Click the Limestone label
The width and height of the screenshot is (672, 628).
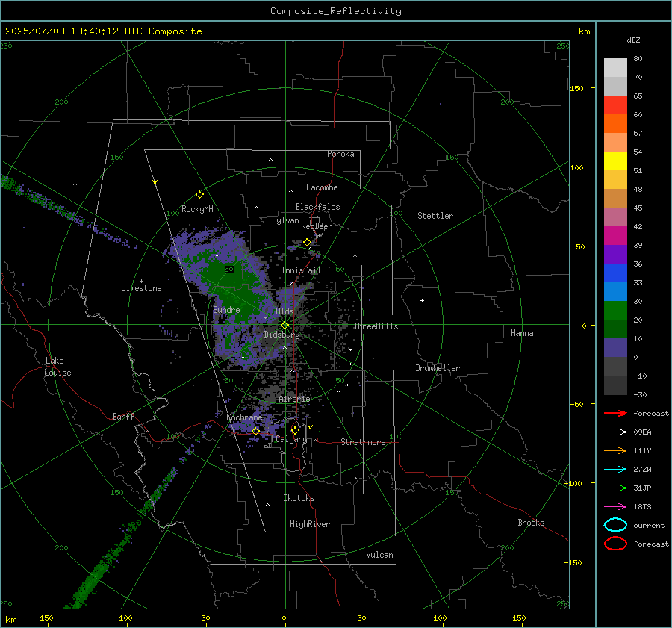click(x=141, y=288)
